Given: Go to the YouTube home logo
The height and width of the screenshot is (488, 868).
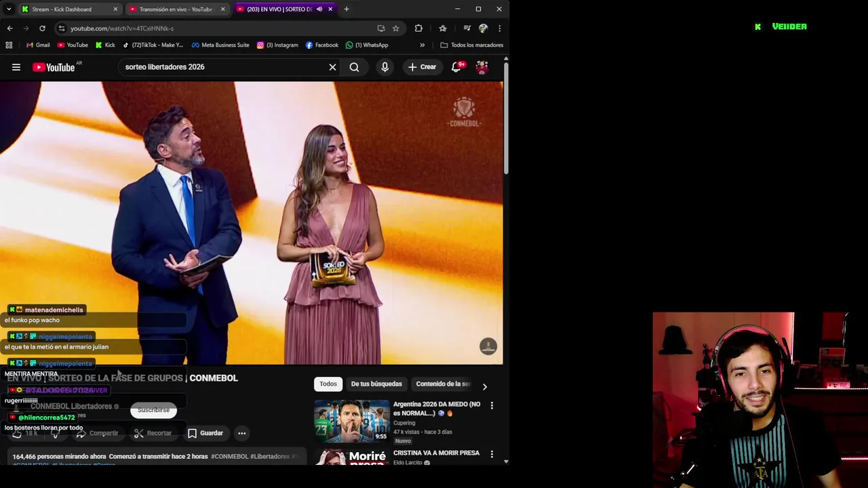Looking at the screenshot, I should point(54,67).
